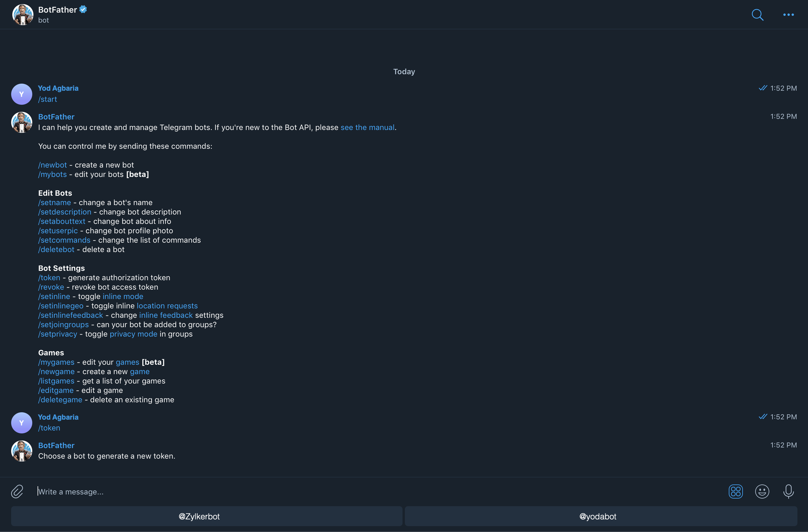808x532 pixels.
Task: Click 'Games' section heading
Action: (51, 353)
